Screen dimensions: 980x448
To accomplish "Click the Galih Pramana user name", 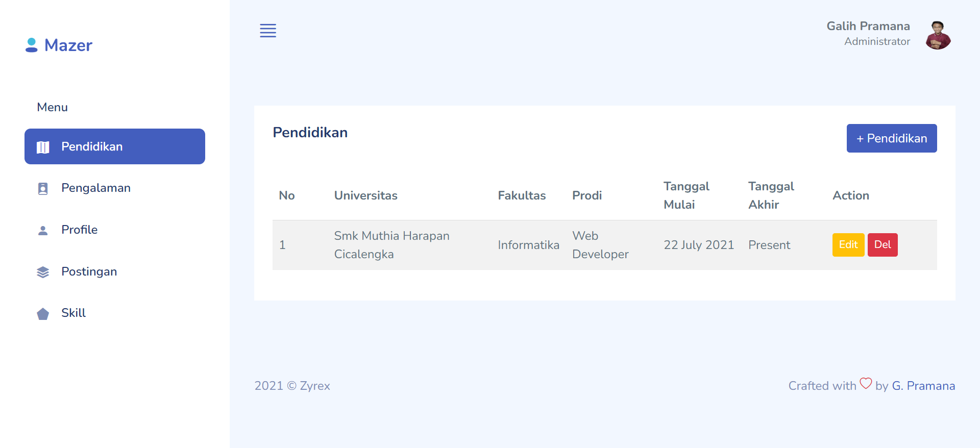I will [x=868, y=26].
